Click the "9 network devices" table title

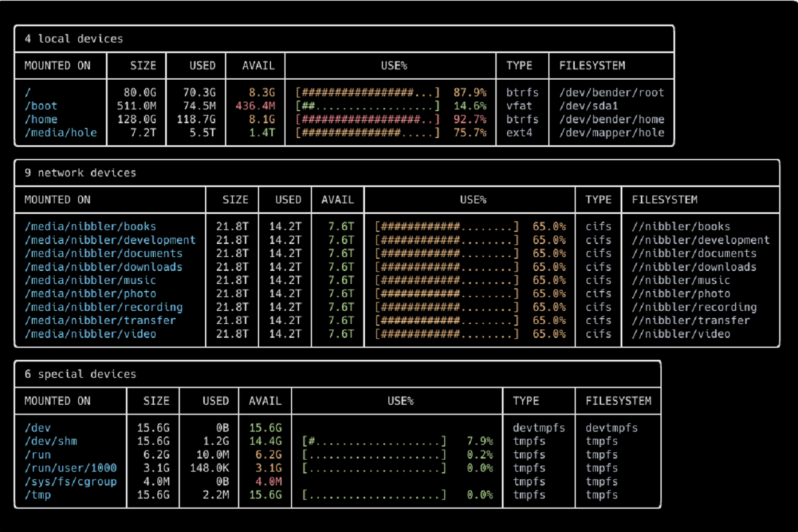tap(80, 173)
